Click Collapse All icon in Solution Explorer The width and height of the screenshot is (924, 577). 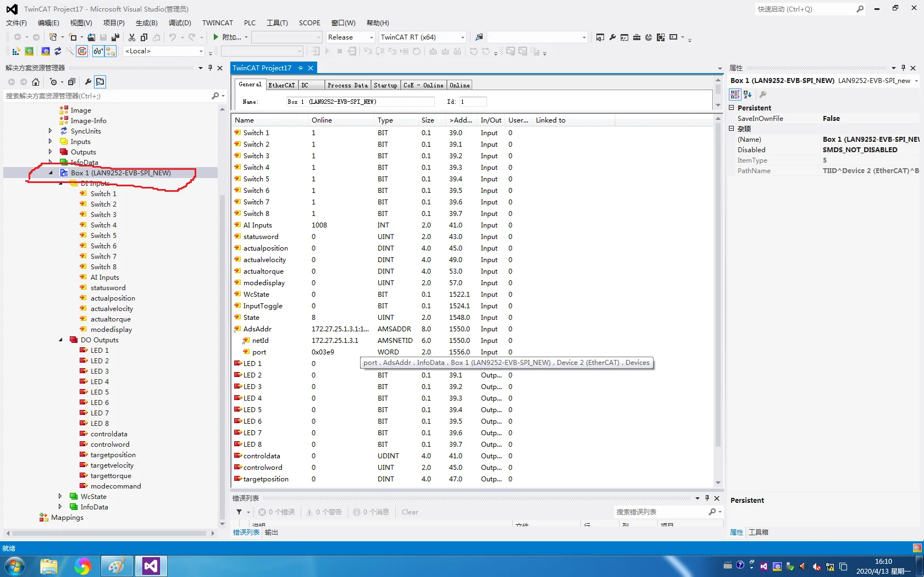pyautogui.click(x=71, y=82)
